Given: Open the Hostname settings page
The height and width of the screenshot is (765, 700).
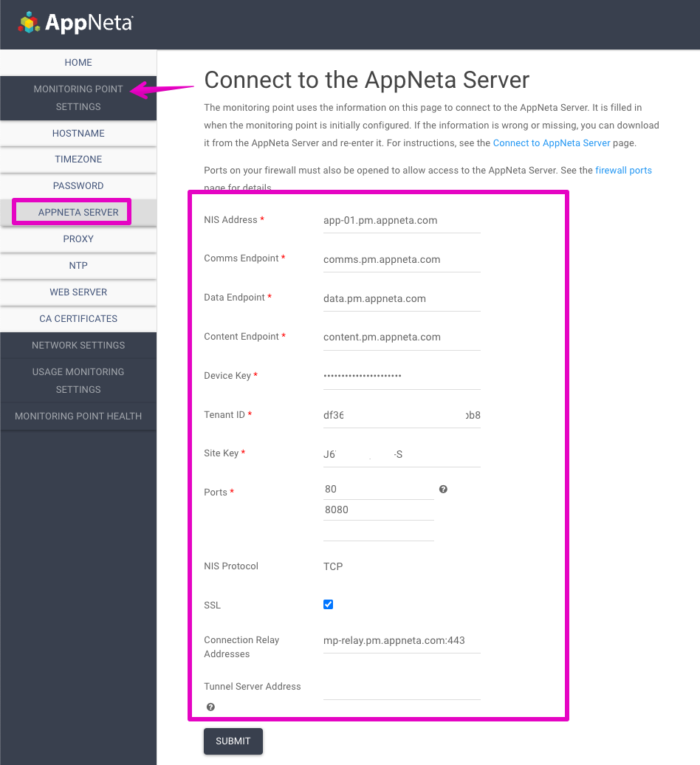Looking at the screenshot, I should click(78, 134).
